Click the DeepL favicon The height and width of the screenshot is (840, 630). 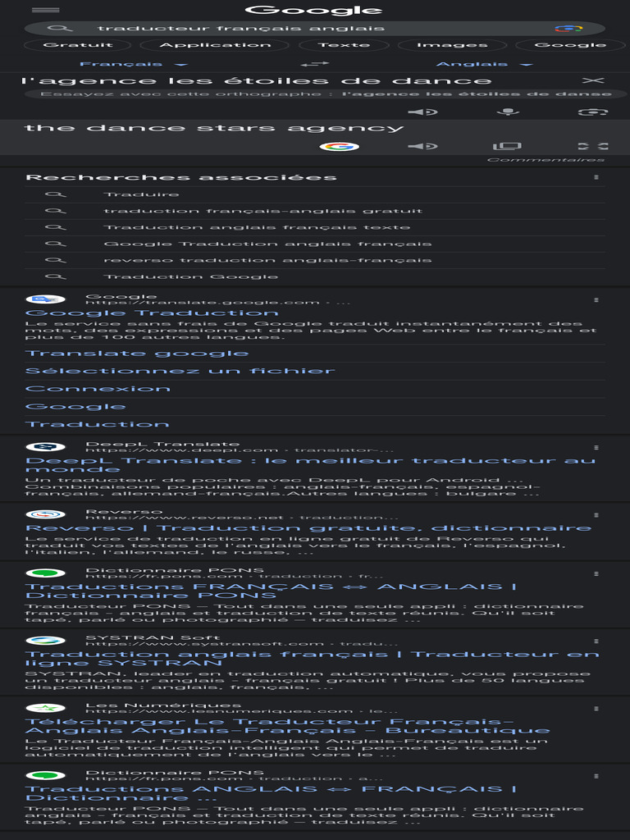coord(46,447)
